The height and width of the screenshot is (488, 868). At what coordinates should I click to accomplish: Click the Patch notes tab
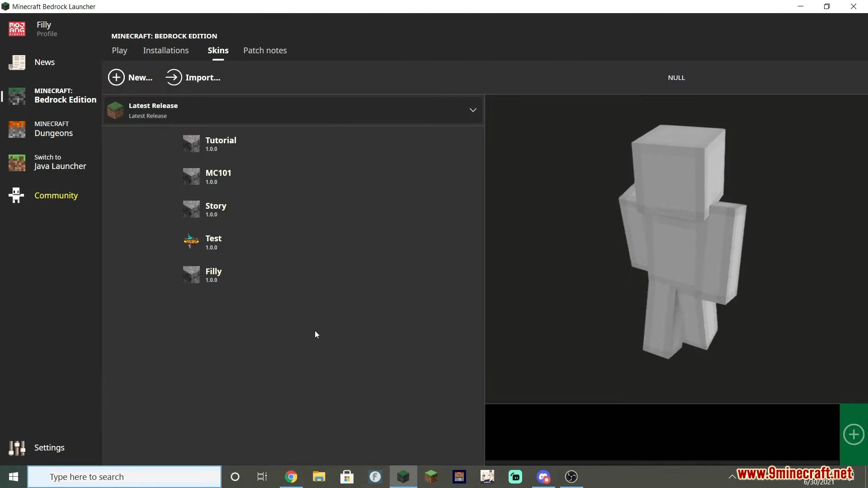tap(264, 51)
